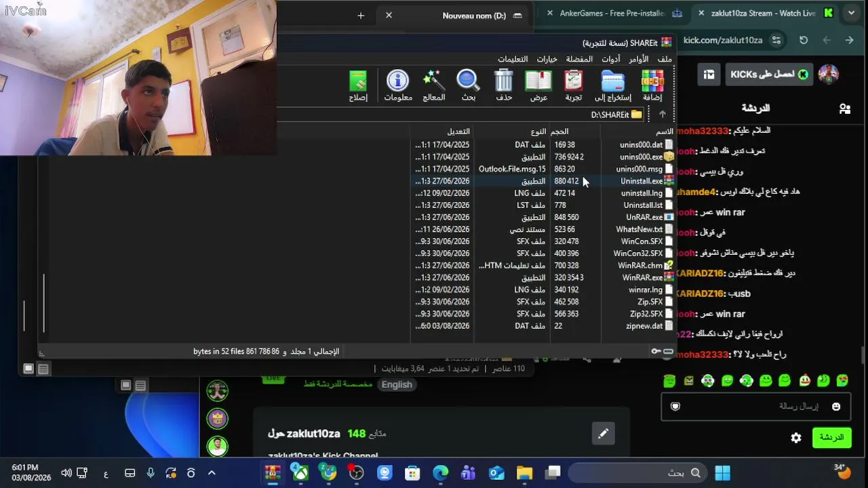Click the Repair (إصلاح) toolbar icon

pos(358,86)
